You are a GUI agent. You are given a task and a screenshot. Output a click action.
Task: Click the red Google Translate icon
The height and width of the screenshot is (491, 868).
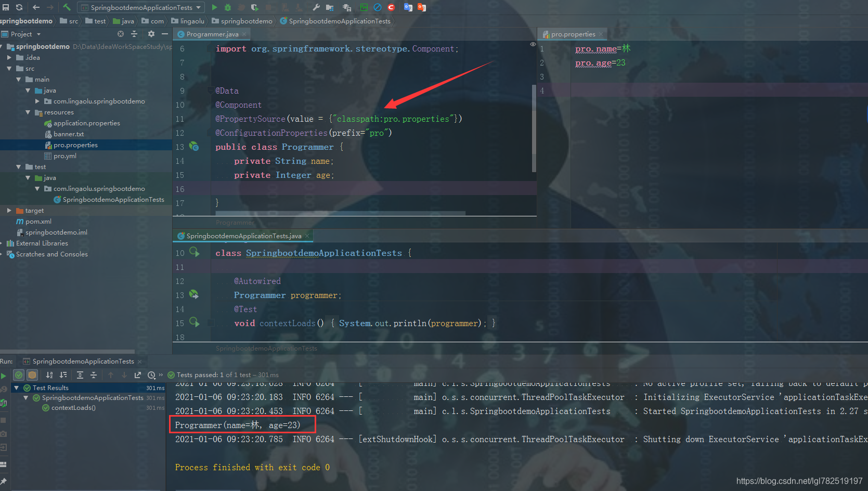(422, 7)
